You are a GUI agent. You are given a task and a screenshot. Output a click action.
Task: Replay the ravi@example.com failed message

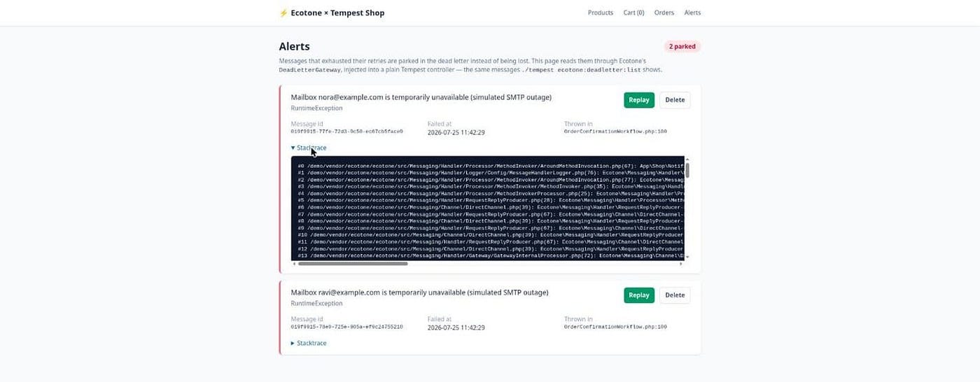(x=639, y=295)
